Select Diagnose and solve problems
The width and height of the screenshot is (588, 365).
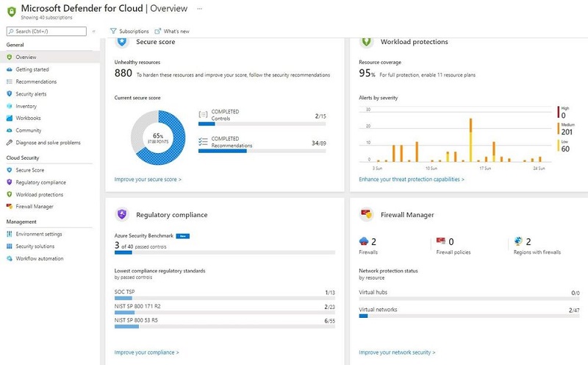[48, 143]
